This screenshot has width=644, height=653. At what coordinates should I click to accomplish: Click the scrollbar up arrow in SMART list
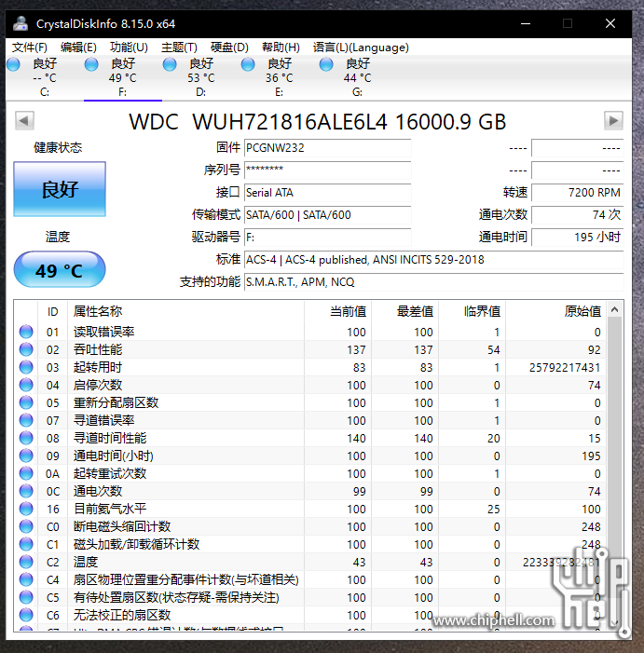(614, 309)
